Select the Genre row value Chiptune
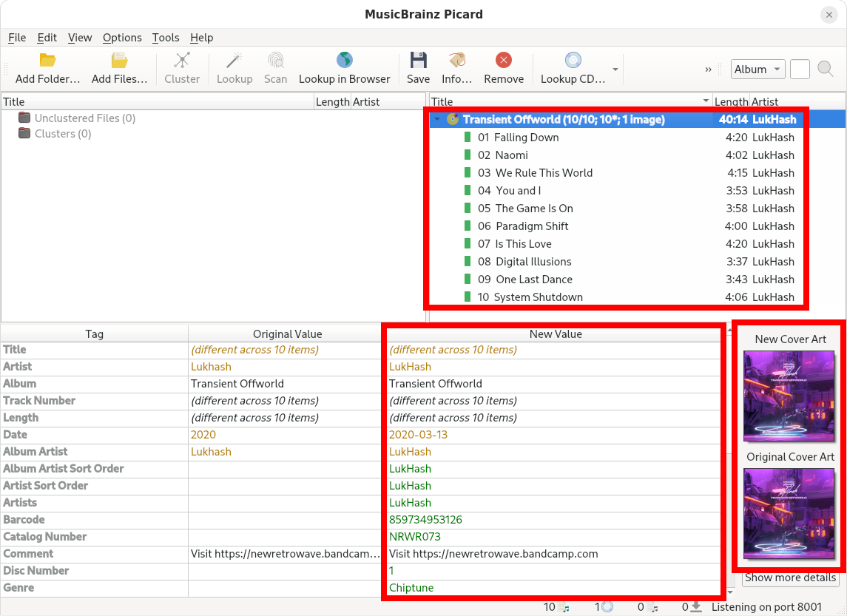847x616 pixels. pos(411,588)
